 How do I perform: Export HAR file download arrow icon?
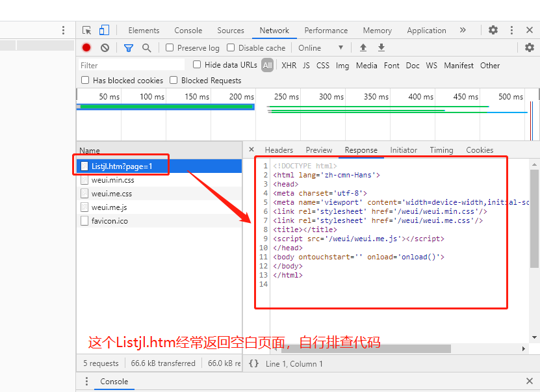coord(381,47)
